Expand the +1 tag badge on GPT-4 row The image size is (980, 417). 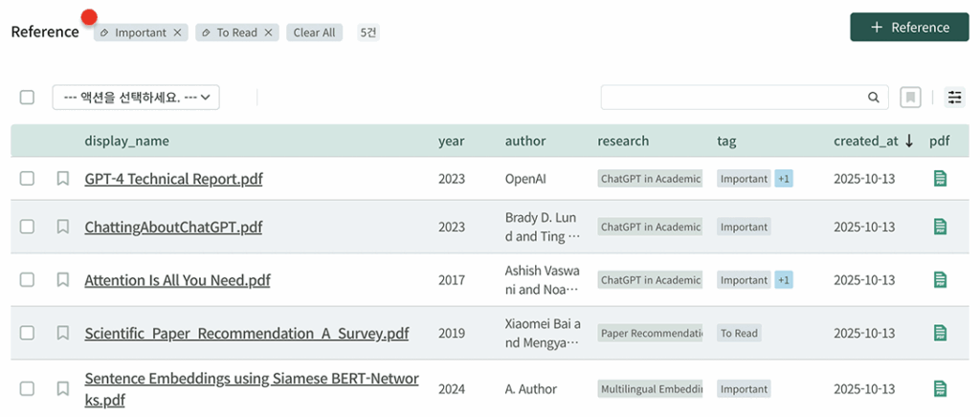tap(784, 179)
